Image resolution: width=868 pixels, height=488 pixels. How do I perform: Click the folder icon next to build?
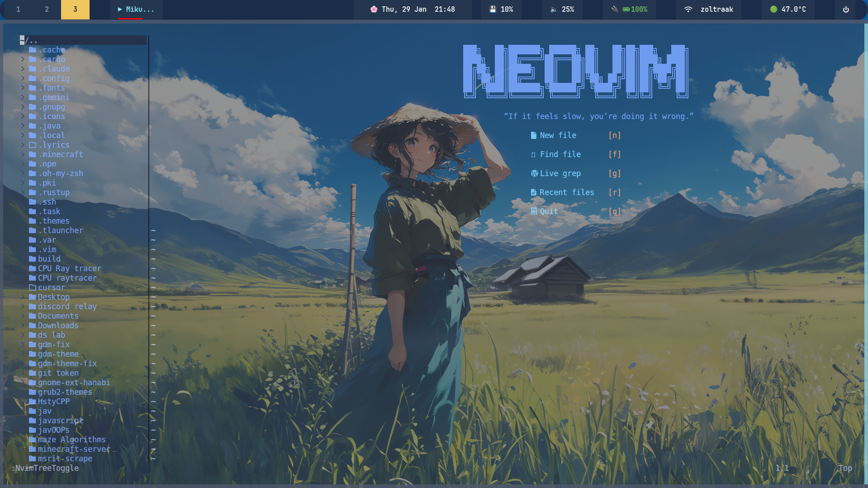click(33, 259)
